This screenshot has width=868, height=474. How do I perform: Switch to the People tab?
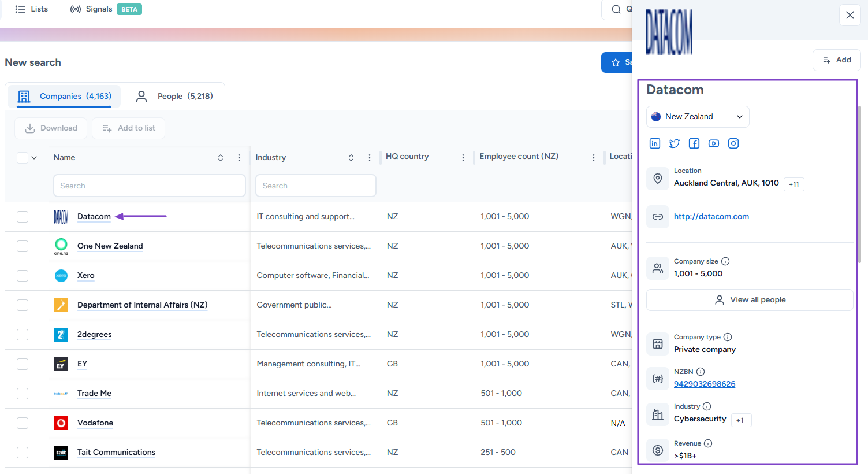174,97
